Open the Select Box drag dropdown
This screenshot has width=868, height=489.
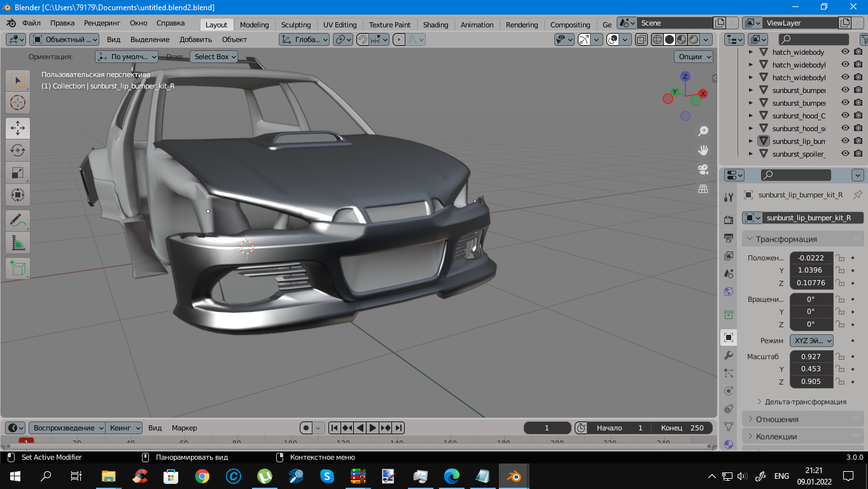(x=214, y=57)
